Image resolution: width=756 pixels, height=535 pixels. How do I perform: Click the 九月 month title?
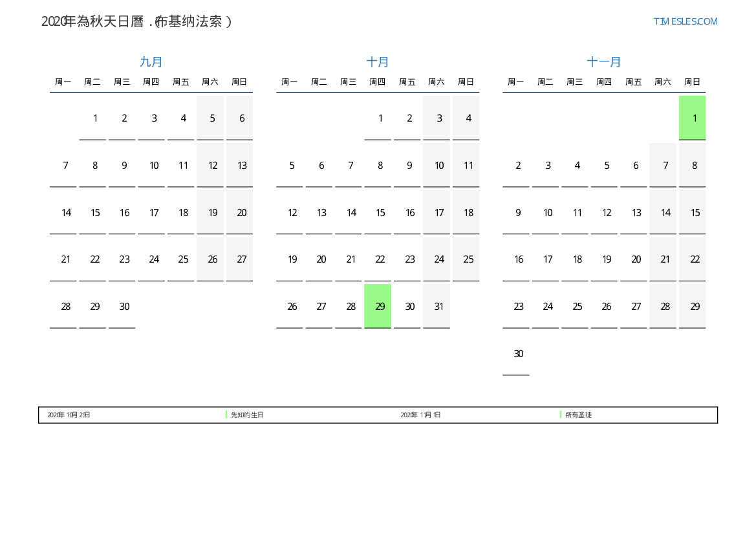[x=151, y=62]
